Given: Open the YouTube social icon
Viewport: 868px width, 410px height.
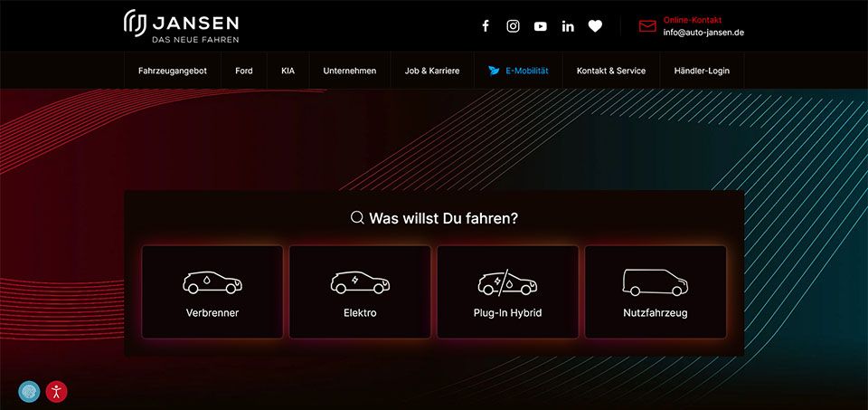Looking at the screenshot, I should click(541, 26).
